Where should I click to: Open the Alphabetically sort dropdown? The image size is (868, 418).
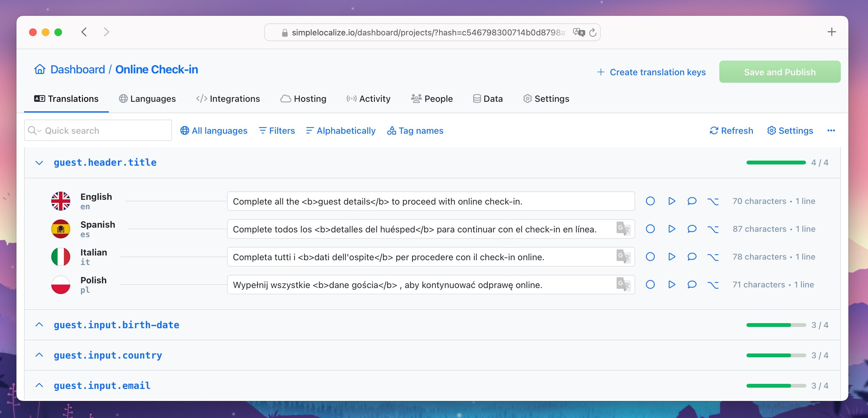pos(341,131)
